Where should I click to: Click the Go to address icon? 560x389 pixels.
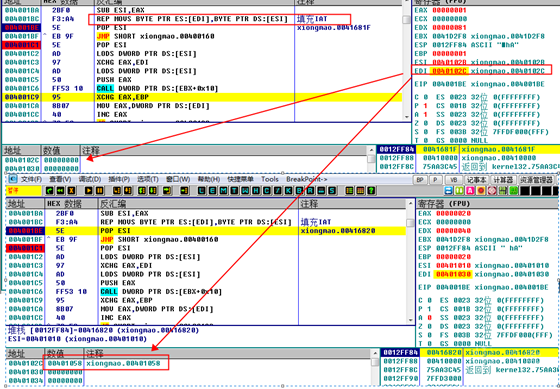tap(184, 191)
